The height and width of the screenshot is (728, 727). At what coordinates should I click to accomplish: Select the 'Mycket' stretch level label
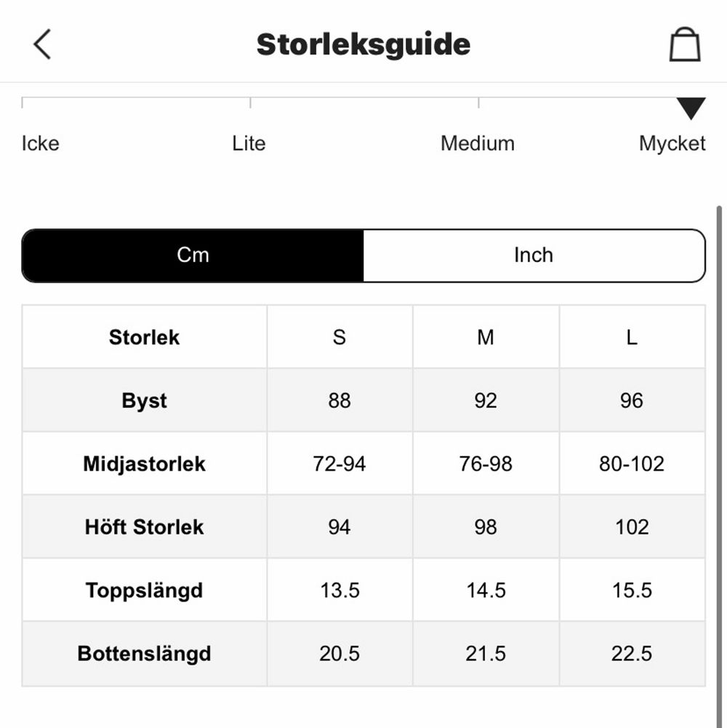pos(672,143)
